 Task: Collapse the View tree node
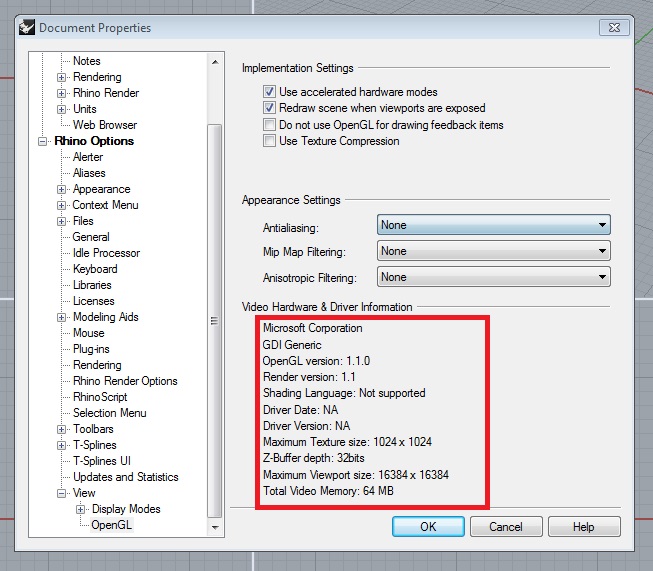[x=61, y=494]
